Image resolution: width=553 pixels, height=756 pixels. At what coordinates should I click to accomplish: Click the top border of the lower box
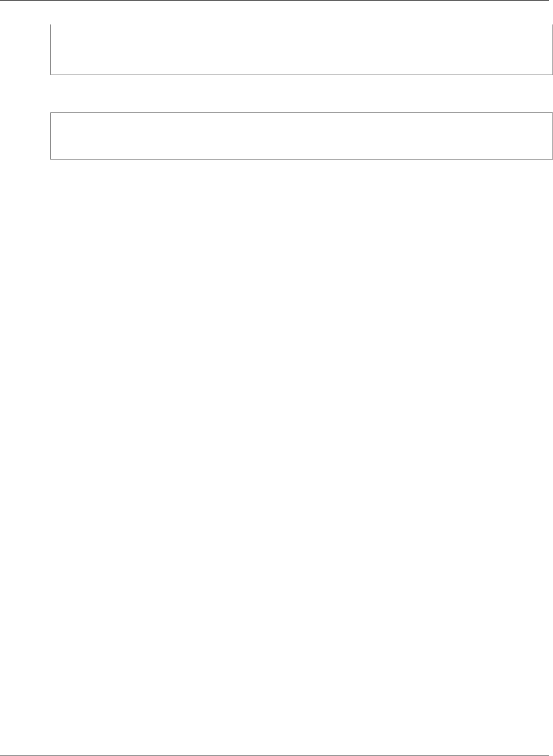(301, 113)
